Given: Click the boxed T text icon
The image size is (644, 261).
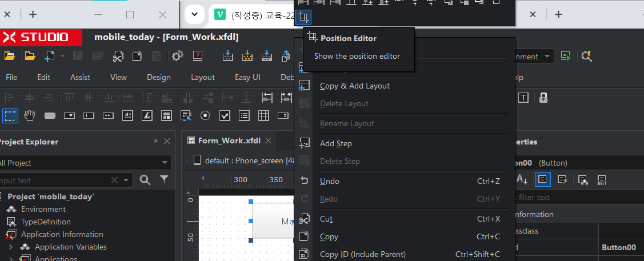Looking at the screenshot, I should click(523, 98).
